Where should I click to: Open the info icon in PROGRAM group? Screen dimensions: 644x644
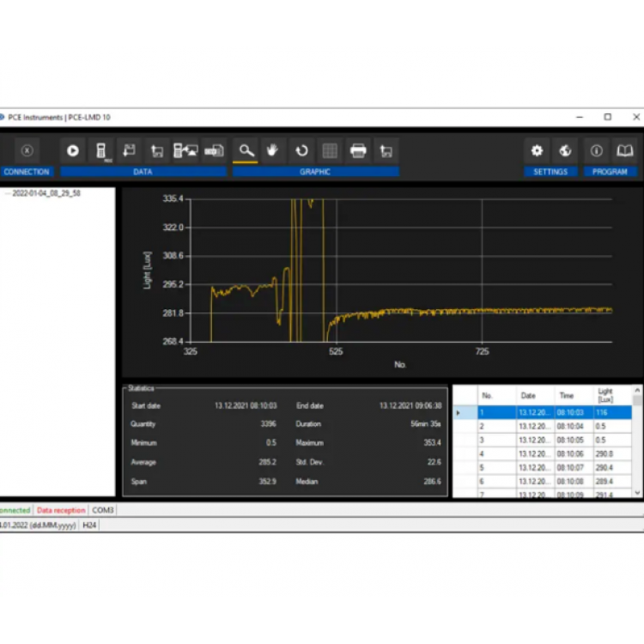pyautogui.click(x=597, y=151)
